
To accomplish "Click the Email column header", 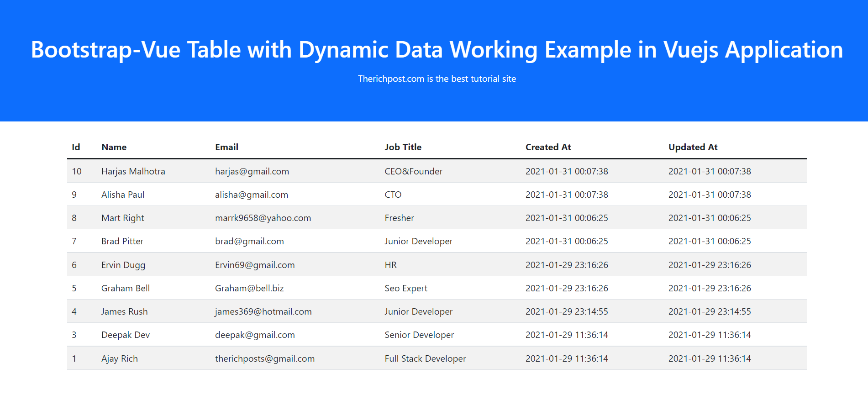I will point(226,147).
